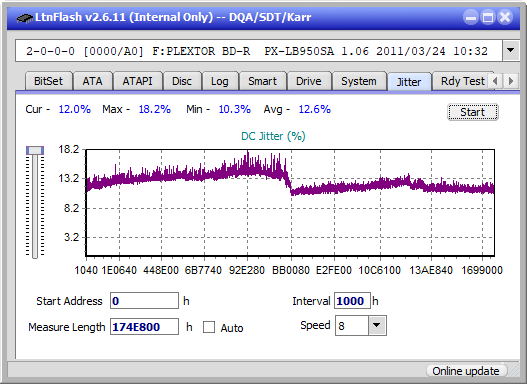Open the drive selection dropdown arrow
Viewport: 527px width, 384px height.
pyautogui.click(x=511, y=51)
